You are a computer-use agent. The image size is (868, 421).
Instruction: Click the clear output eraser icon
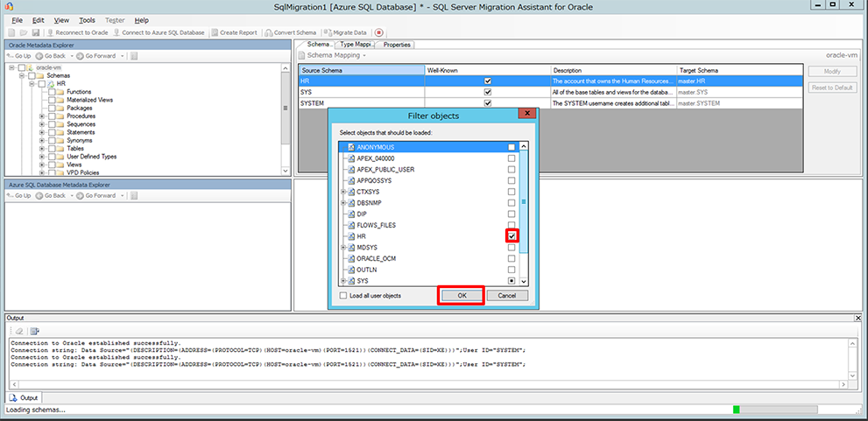point(19,331)
